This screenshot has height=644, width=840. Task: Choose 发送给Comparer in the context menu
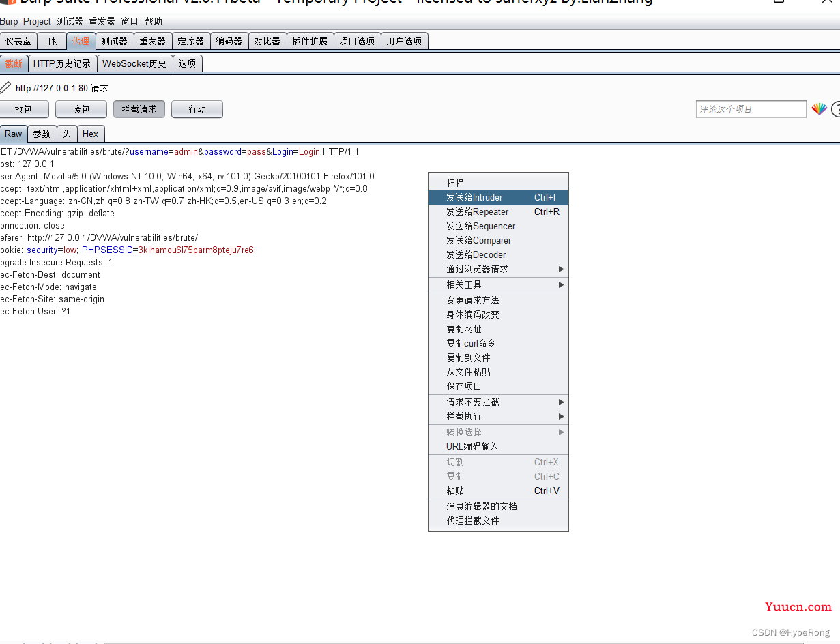click(498, 240)
